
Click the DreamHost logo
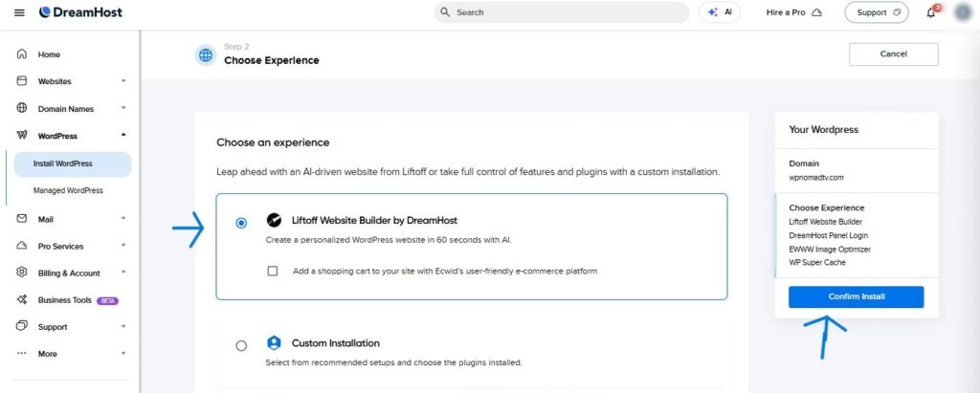tap(80, 12)
